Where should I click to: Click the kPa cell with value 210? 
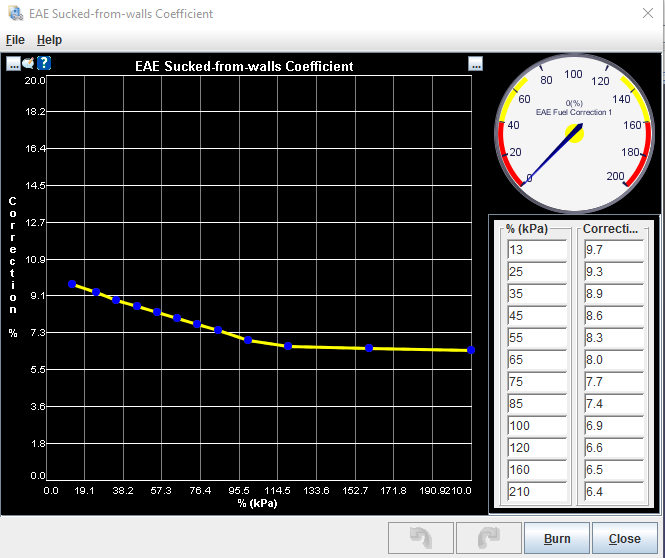(x=537, y=492)
